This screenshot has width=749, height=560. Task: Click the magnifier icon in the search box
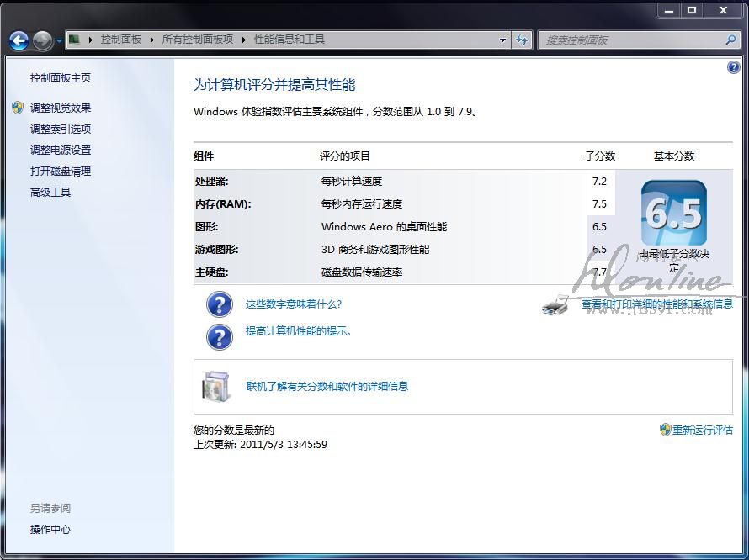730,40
